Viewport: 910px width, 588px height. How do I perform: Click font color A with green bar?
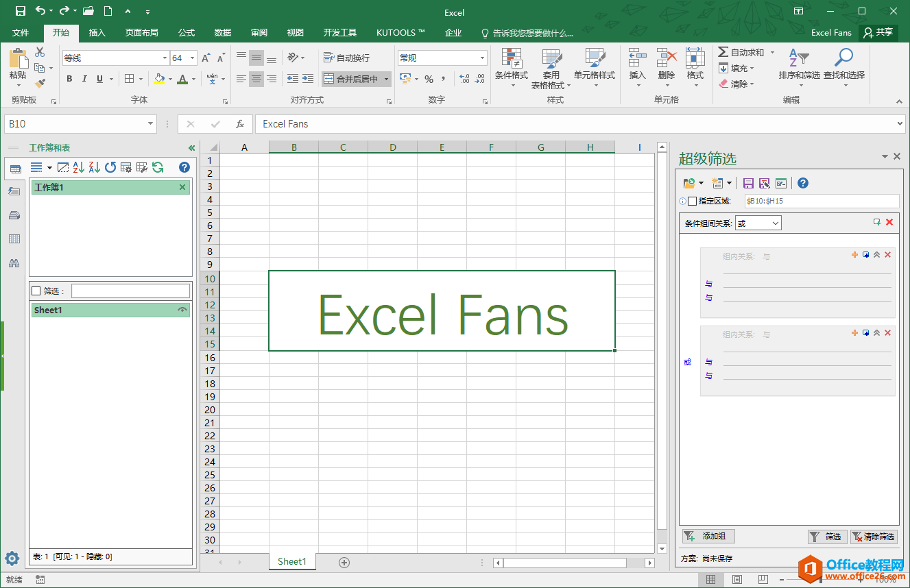pos(182,79)
